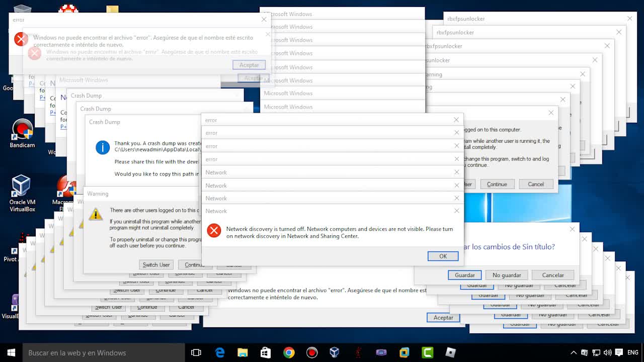Open Task View on the taskbar
This screenshot has height=362, width=644.
[196, 352]
